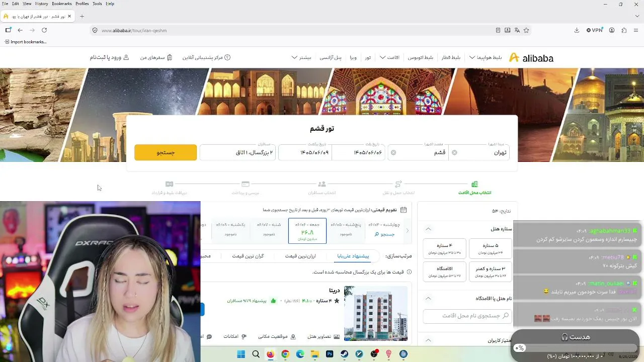Click the انتخاب محل اقامت step icon
Viewport: 644px width, 362px height.
click(x=474, y=185)
